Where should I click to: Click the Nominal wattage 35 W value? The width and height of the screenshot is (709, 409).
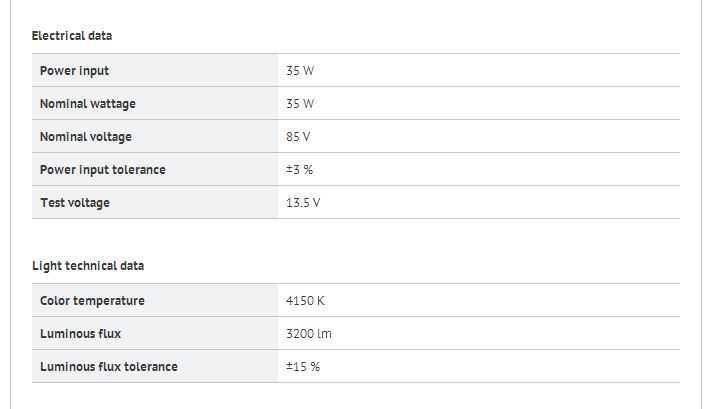click(300, 104)
